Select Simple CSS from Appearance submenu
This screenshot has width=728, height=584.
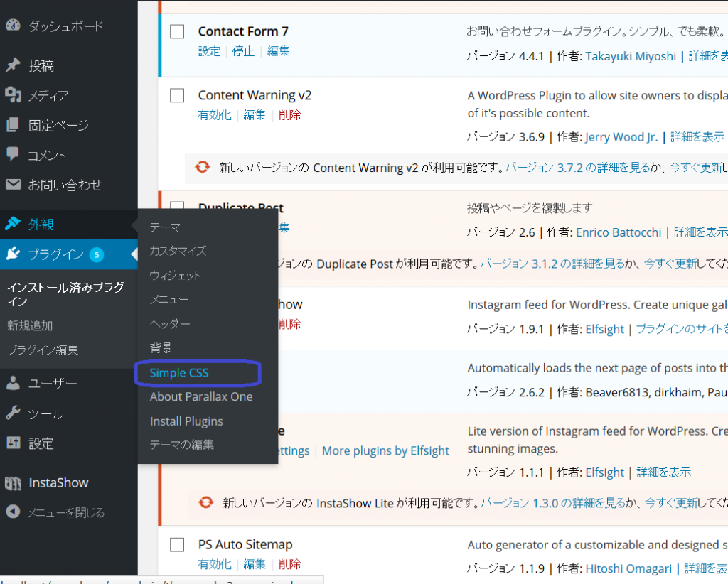coord(179,373)
